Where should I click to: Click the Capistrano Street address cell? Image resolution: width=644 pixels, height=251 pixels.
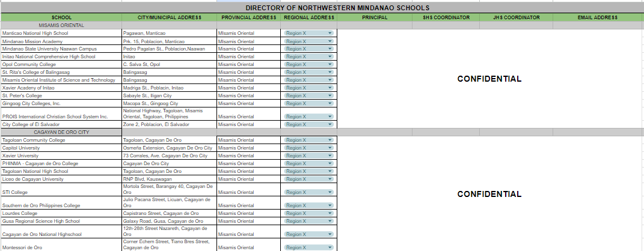[x=169, y=213]
